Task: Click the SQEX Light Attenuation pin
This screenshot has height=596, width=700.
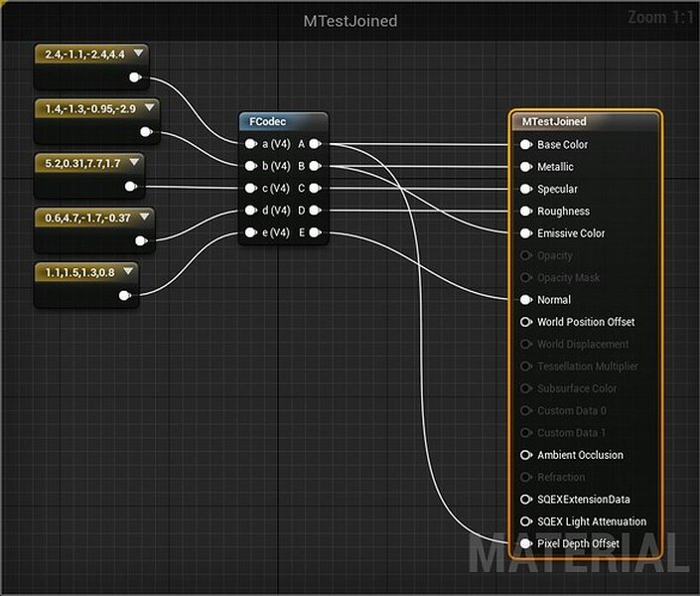Action: click(526, 521)
